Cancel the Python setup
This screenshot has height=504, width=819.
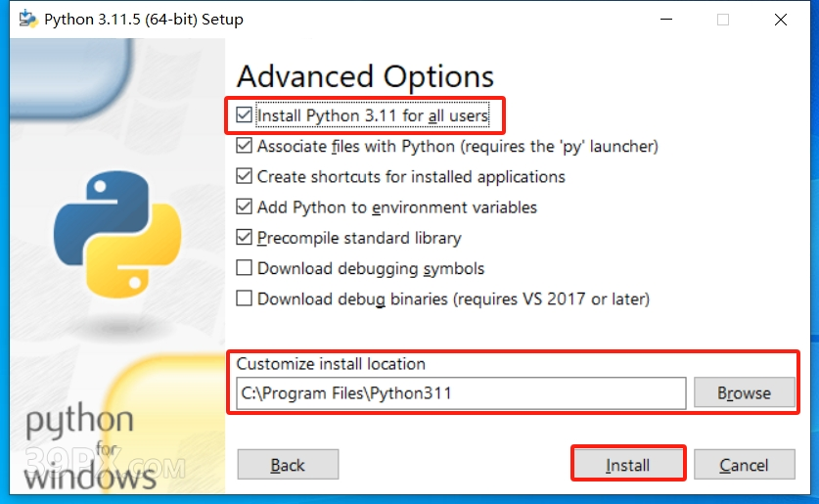click(x=745, y=464)
